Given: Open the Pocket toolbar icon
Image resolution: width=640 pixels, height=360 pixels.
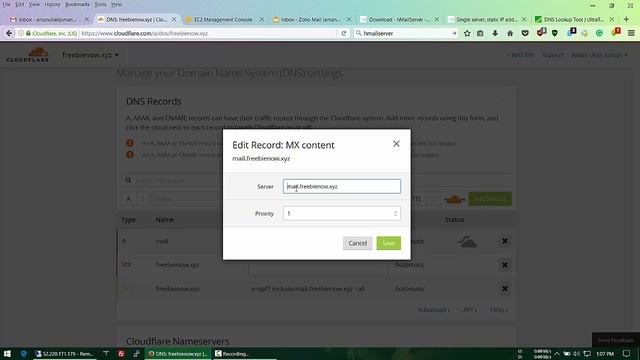Looking at the screenshot, I should (x=525, y=33).
